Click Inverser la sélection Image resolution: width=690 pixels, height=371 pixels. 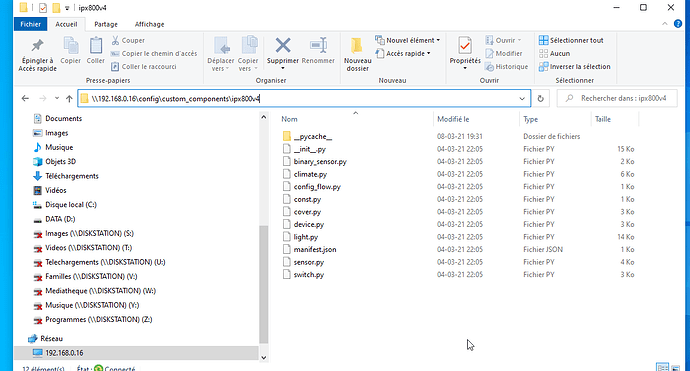coord(575,66)
